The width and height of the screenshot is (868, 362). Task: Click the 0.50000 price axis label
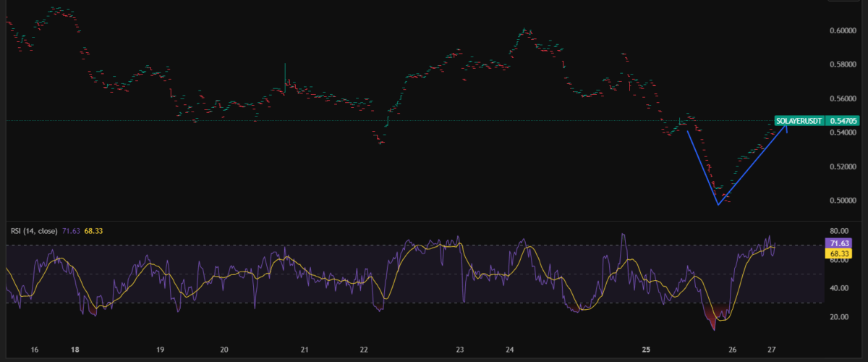point(841,201)
